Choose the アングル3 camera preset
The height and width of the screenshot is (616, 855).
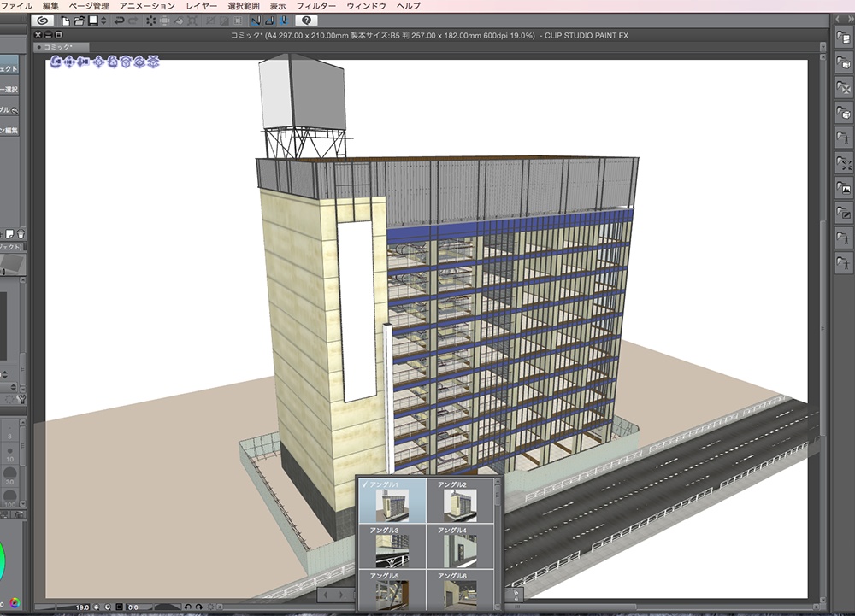pyautogui.click(x=392, y=546)
